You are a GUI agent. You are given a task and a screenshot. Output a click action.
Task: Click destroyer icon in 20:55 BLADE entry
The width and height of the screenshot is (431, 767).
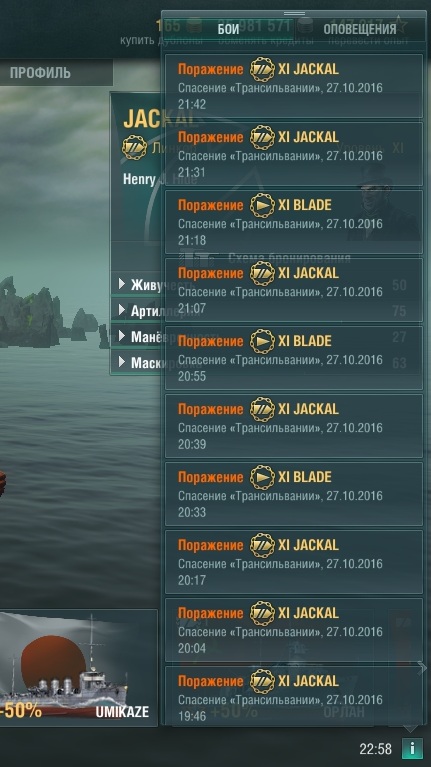click(x=262, y=341)
